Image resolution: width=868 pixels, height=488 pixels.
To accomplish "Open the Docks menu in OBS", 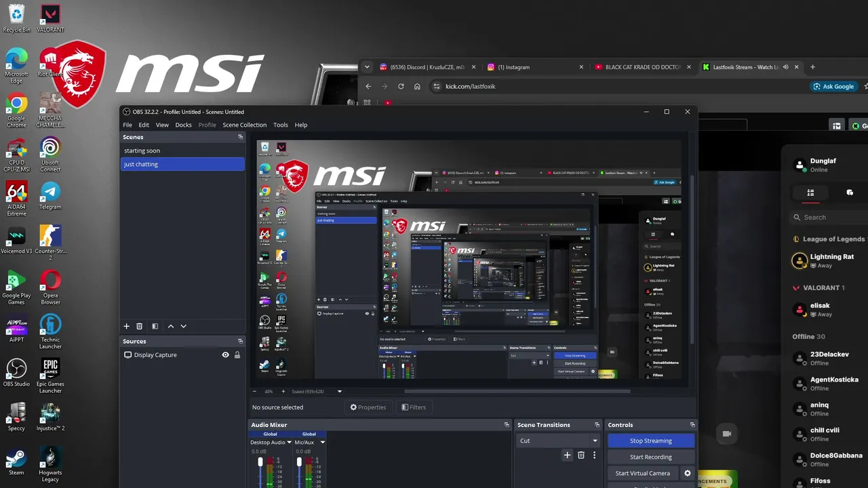I will coord(183,125).
